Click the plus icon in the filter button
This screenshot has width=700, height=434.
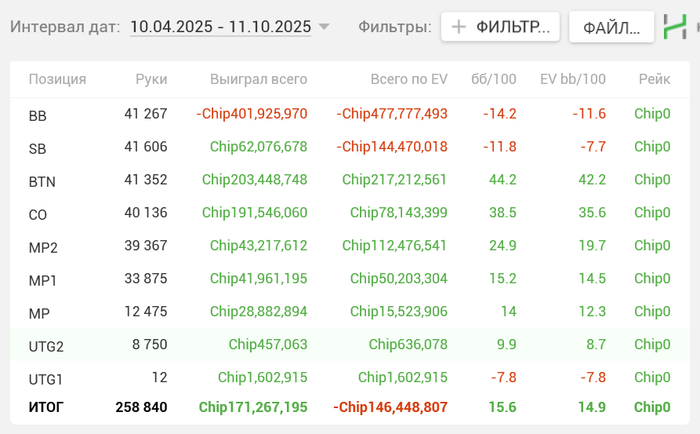[459, 28]
